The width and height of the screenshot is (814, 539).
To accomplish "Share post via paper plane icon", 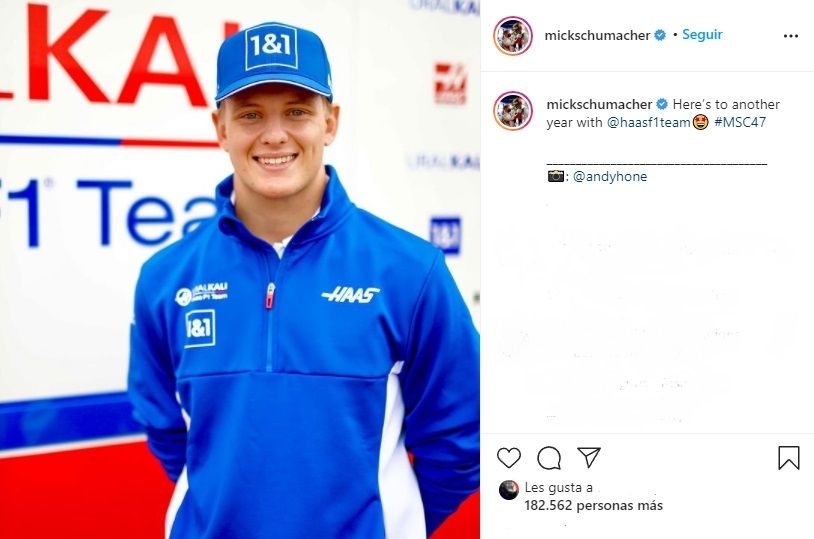I will (x=589, y=457).
